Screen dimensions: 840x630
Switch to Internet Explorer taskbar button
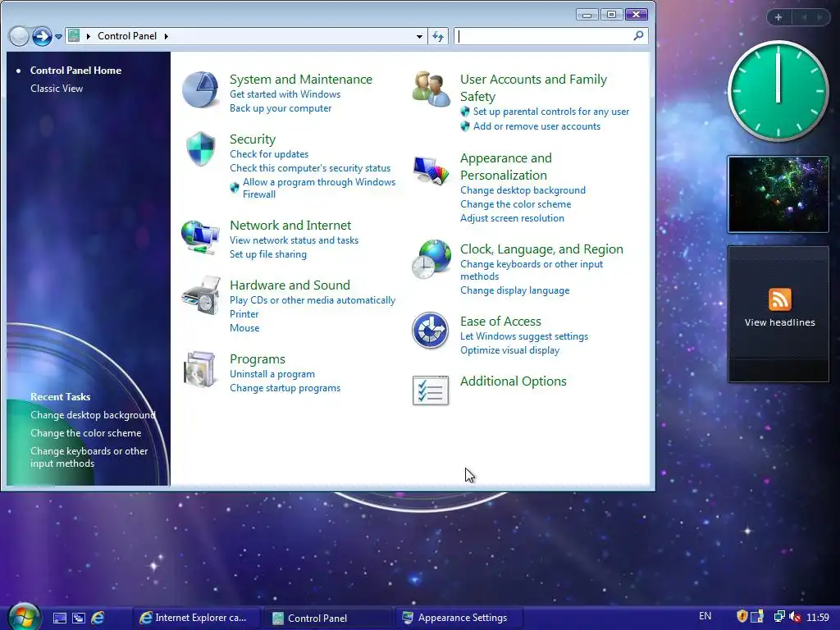click(196, 618)
